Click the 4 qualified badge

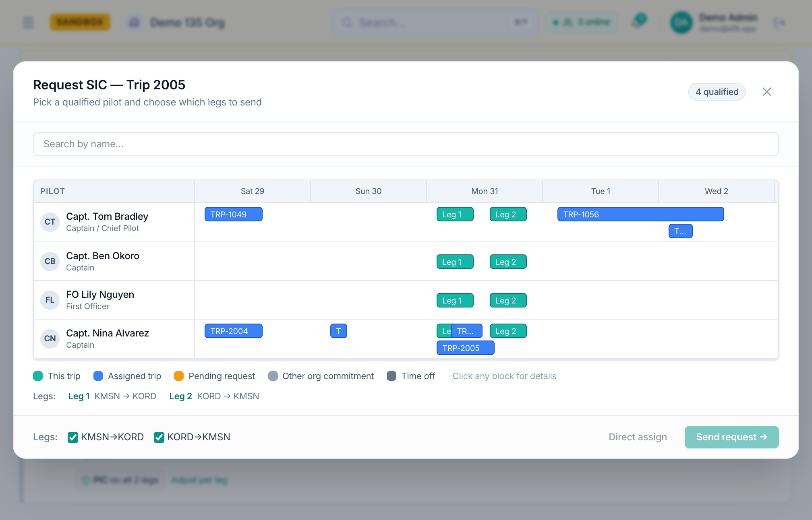tap(717, 92)
